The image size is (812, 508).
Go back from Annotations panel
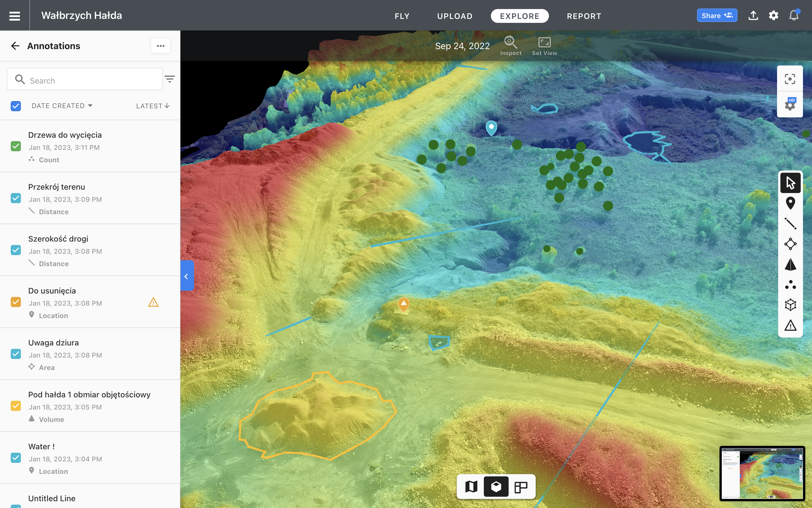click(x=15, y=46)
